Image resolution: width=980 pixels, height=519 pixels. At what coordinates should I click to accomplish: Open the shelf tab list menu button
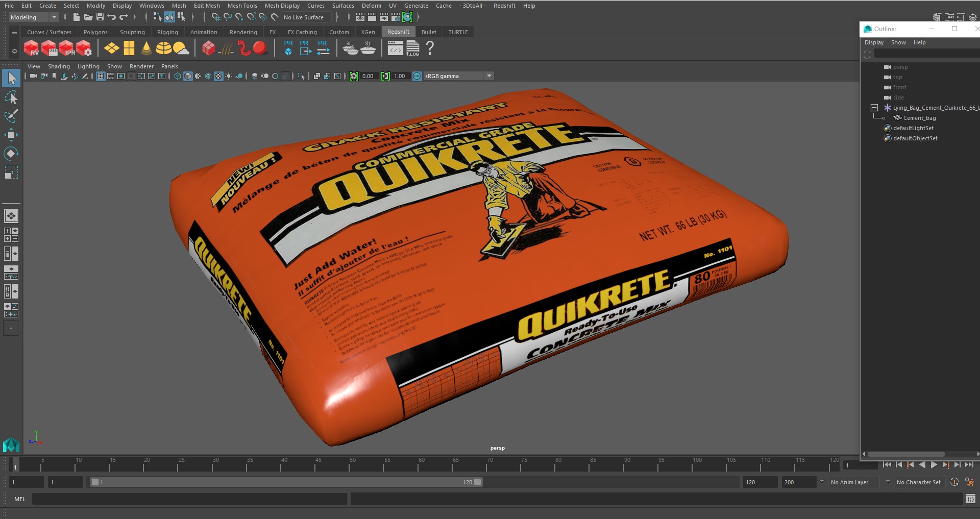(14, 33)
